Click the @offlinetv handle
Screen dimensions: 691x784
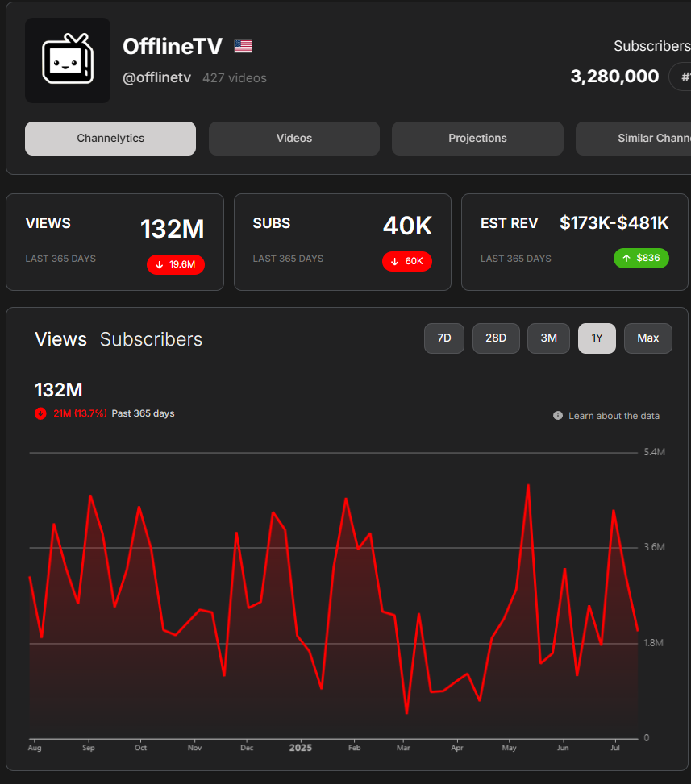point(157,77)
